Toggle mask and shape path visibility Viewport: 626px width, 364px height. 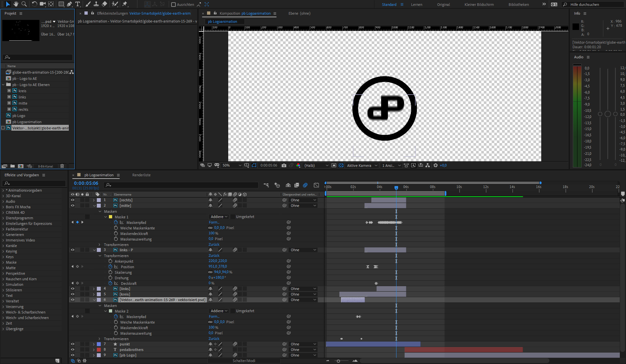tap(254, 166)
